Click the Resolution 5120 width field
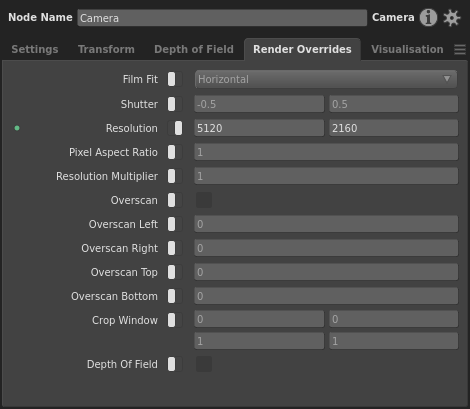The width and height of the screenshot is (470, 409). pyautogui.click(x=259, y=128)
